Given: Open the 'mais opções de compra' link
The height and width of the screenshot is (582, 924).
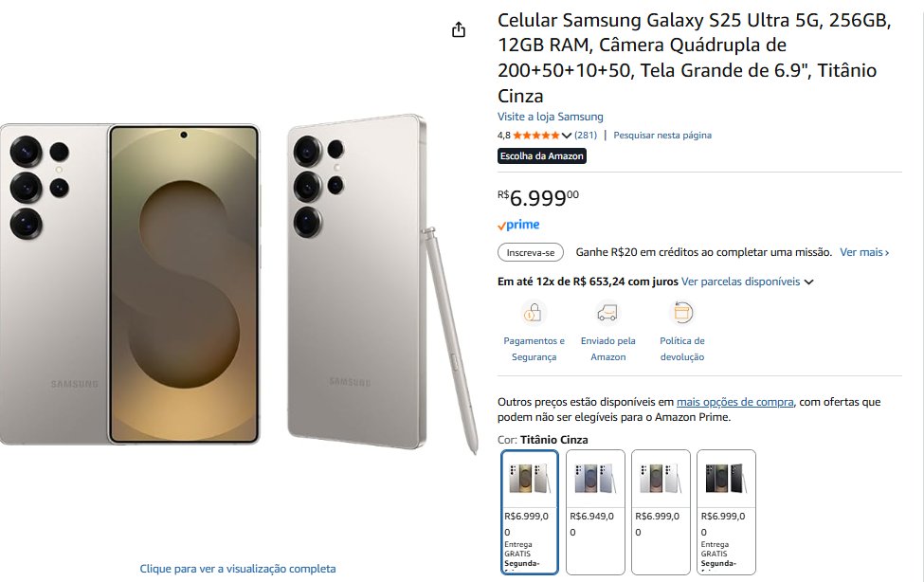Looking at the screenshot, I should pos(734,402).
